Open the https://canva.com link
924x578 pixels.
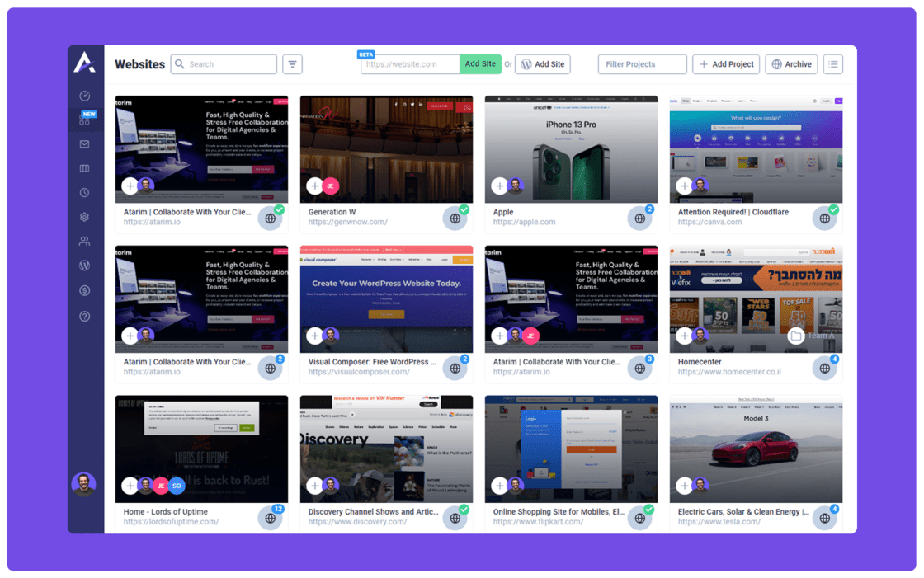pos(709,222)
